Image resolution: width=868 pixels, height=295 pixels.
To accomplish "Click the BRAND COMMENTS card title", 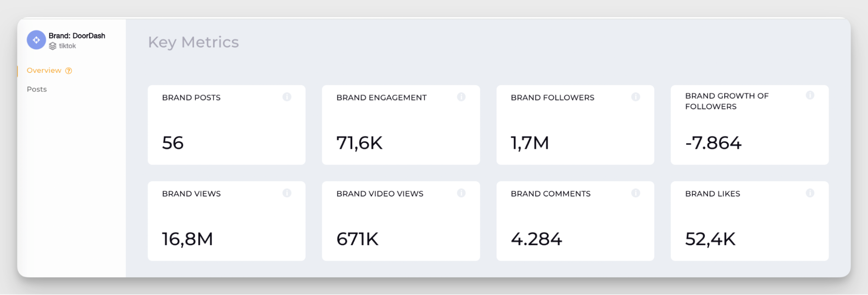I will point(551,194).
